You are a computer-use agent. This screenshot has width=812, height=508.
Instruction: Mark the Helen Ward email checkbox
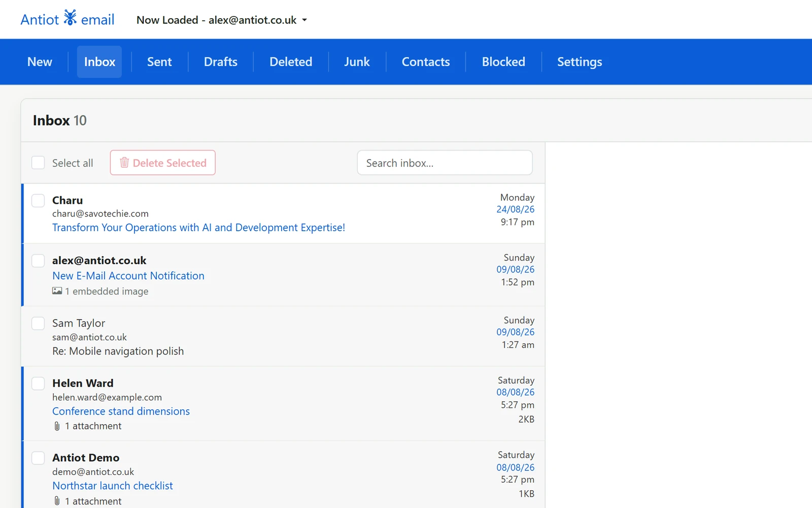pyautogui.click(x=38, y=383)
